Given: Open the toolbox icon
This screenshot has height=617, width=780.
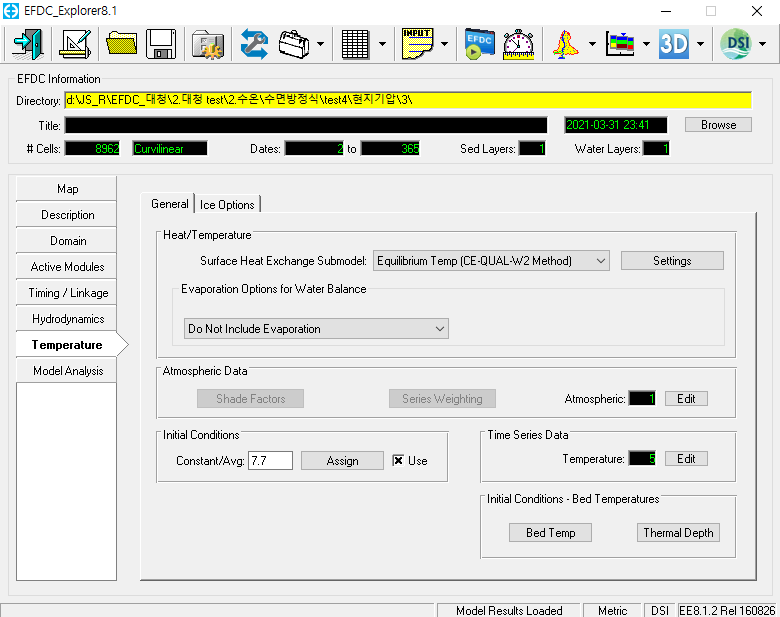Looking at the screenshot, I should (294, 44).
